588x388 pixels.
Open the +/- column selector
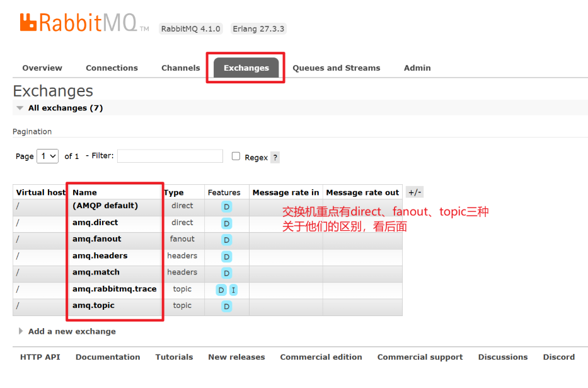415,192
